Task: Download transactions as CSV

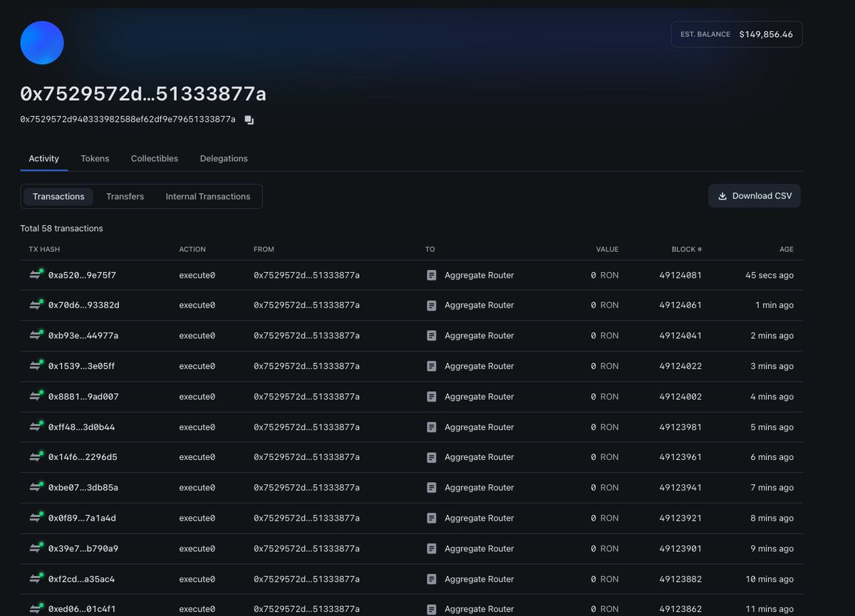Action: click(x=755, y=196)
